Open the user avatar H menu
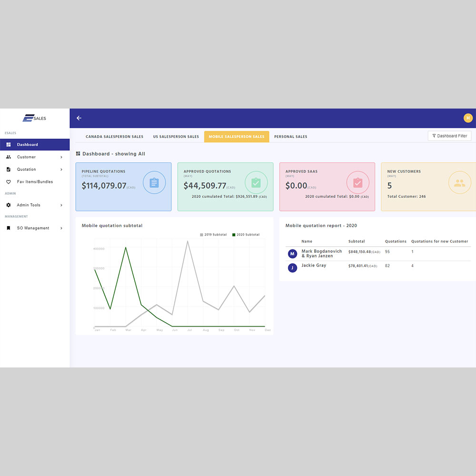Image resolution: width=476 pixels, height=476 pixels. (468, 118)
